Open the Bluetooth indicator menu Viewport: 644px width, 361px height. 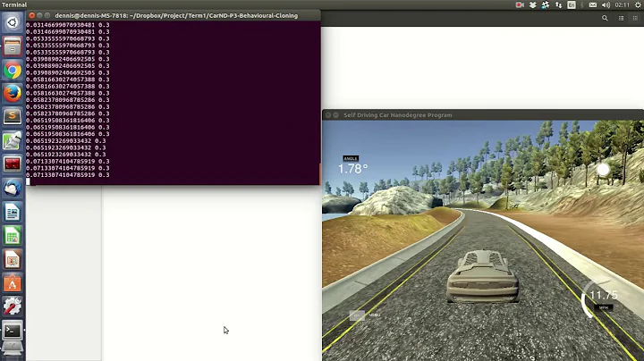(582, 5)
